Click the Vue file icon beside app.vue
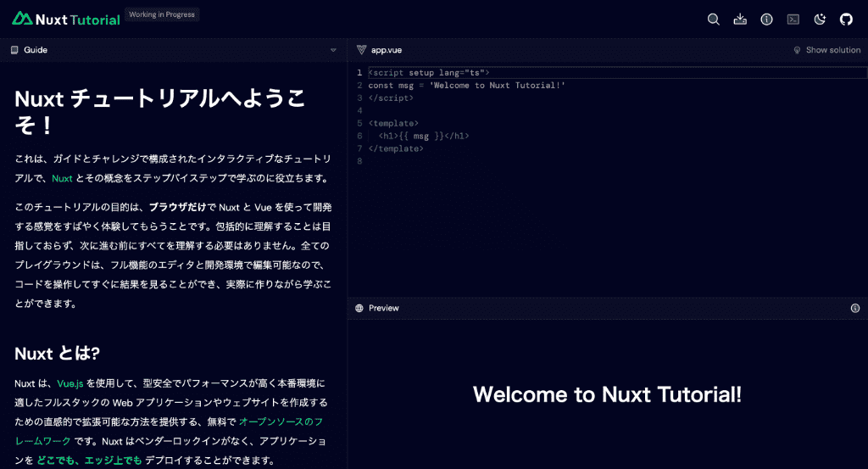 (361, 50)
